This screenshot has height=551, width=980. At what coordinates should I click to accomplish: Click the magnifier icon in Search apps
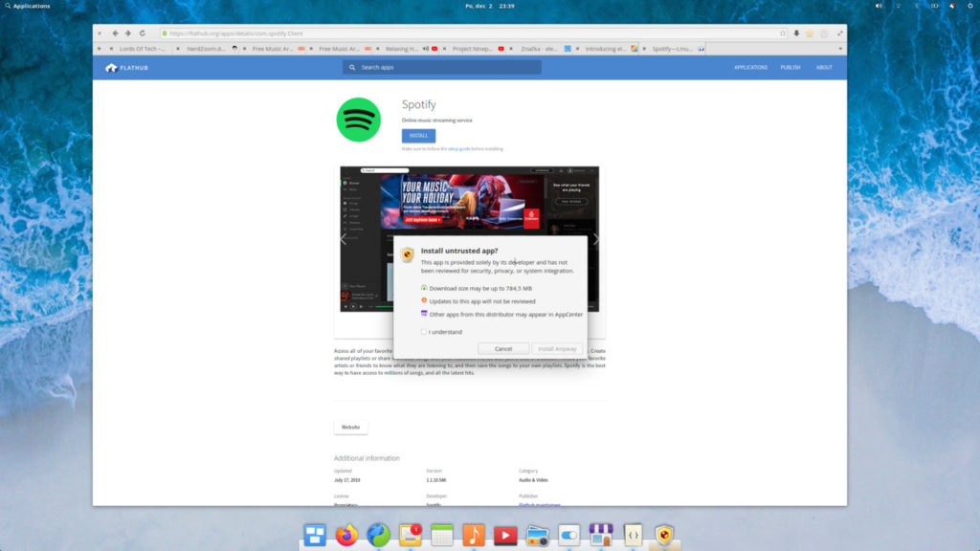point(352,68)
